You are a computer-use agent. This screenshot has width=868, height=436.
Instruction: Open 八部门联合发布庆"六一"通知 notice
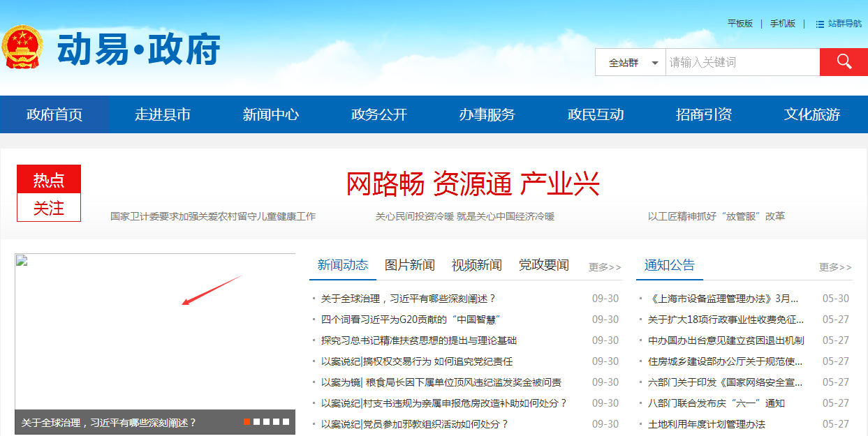(x=716, y=403)
